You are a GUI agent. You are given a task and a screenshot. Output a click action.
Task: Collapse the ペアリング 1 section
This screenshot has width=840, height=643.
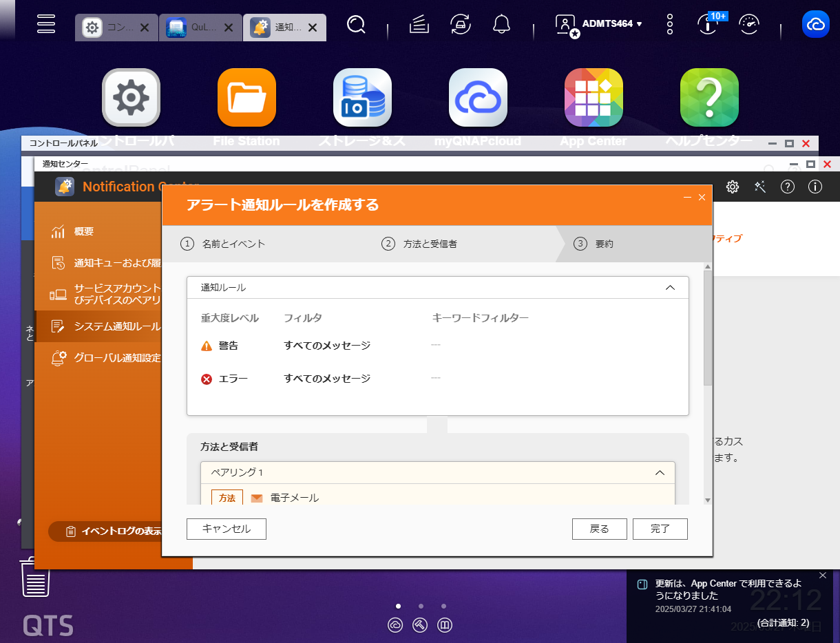pos(660,473)
